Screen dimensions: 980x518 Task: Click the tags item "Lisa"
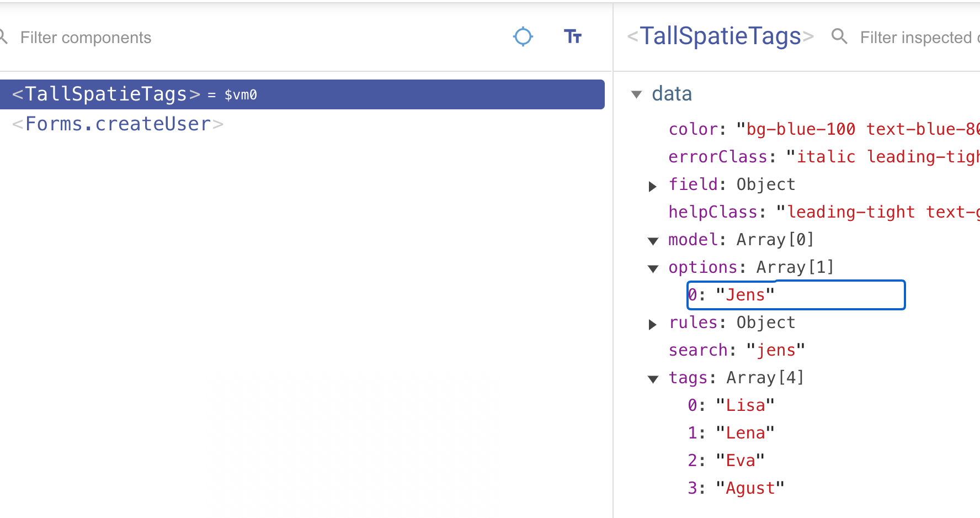click(x=731, y=405)
